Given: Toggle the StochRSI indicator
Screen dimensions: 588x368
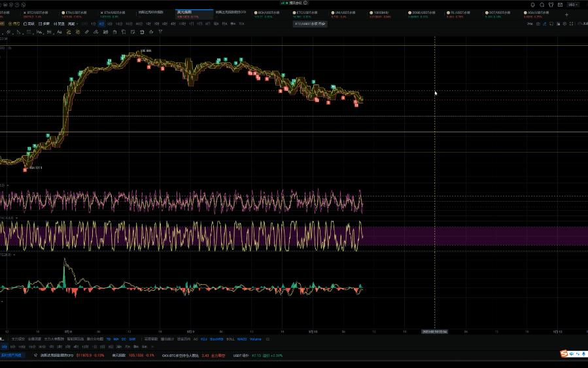Looking at the screenshot, I should [216, 339].
